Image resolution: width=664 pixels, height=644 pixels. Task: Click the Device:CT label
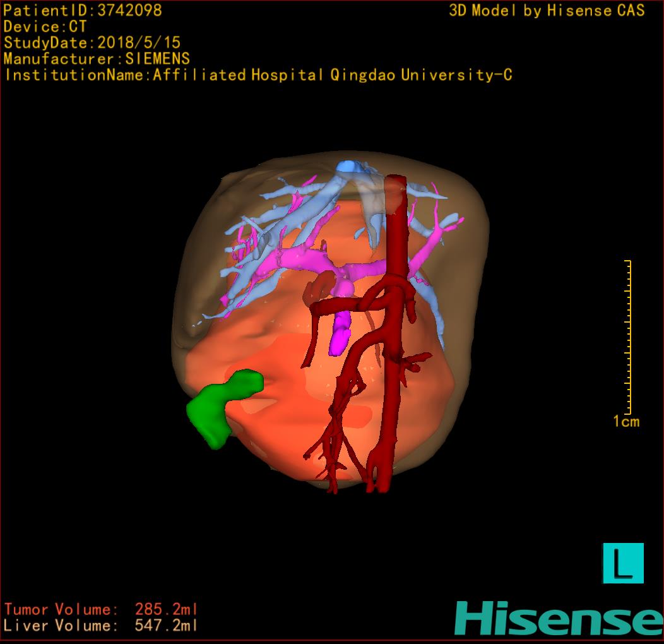point(45,27)
